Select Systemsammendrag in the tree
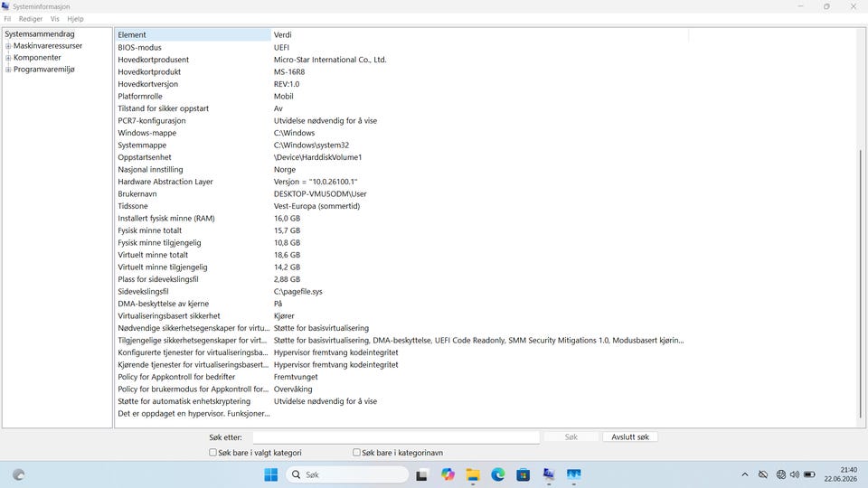 pos(39,33)
